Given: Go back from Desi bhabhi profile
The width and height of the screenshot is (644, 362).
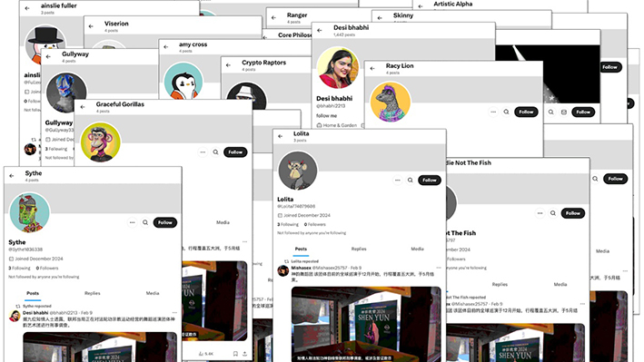Looking at the screenshot, I should (x=320, y=30).
